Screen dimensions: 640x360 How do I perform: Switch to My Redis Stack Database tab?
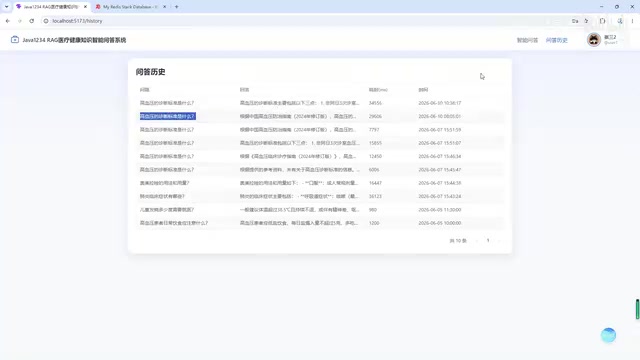click(x=131, y=7)
